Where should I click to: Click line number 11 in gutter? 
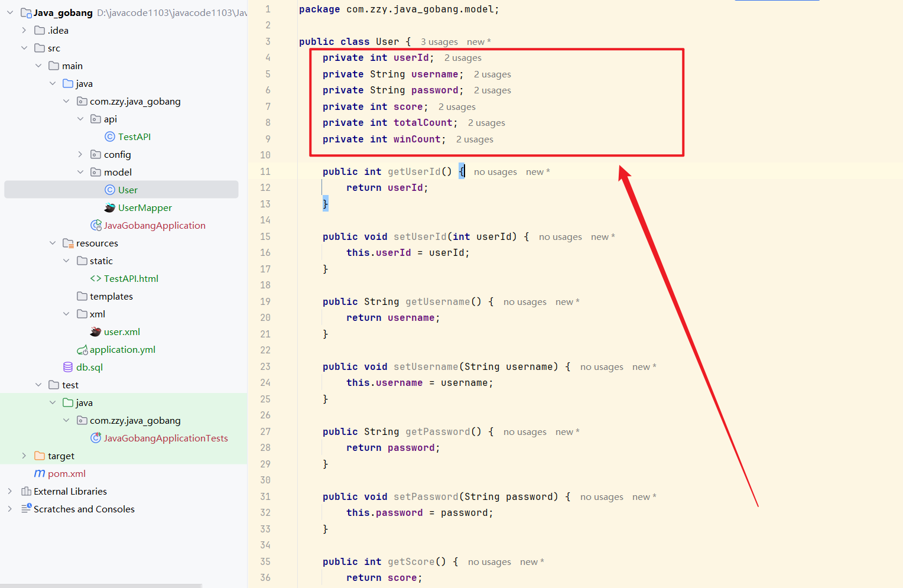pyautogui.click(x=265, y=171)
